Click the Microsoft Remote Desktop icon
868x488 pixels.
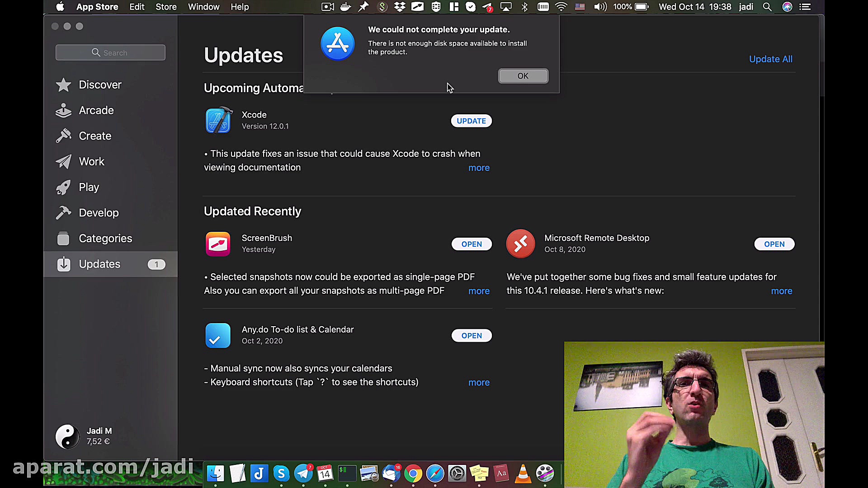coord(520,244)
